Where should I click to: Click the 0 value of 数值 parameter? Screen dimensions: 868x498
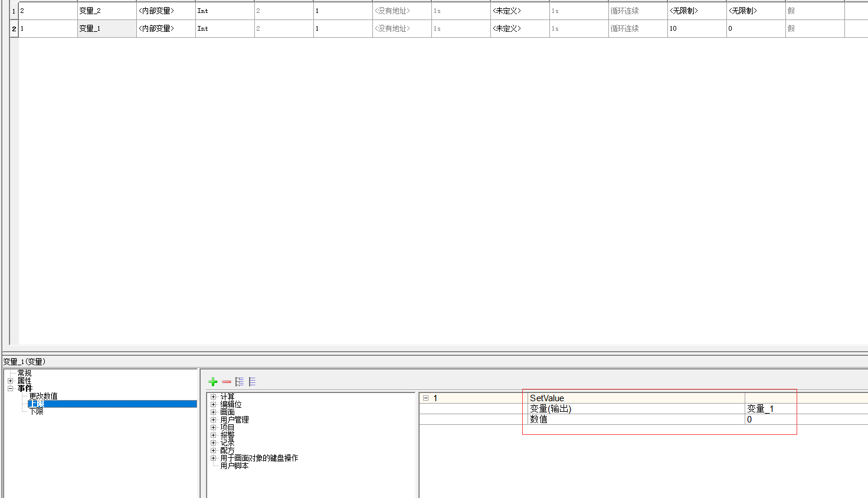pyautogui.click(x=749, y=420)
